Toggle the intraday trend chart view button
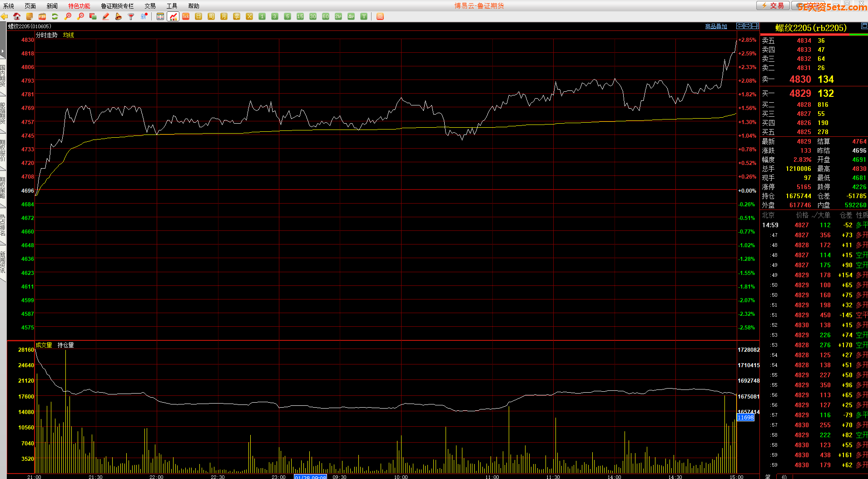This screenshot has height=479, width=868. [x=173, y=16]
